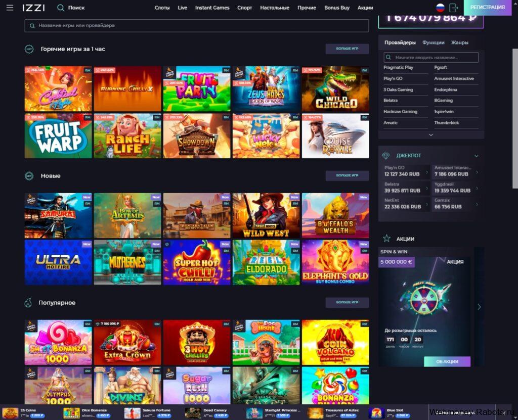518x420 pixels.
Task: Open Coin Volcano game thumbnail
Action: click(x=335, y=342)
